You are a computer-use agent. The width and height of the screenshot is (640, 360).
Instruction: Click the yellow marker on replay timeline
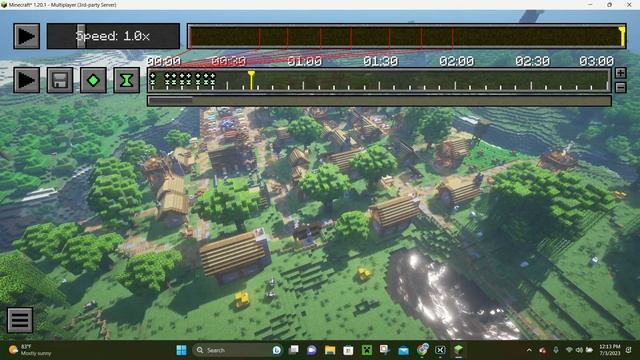click(622, 36)
